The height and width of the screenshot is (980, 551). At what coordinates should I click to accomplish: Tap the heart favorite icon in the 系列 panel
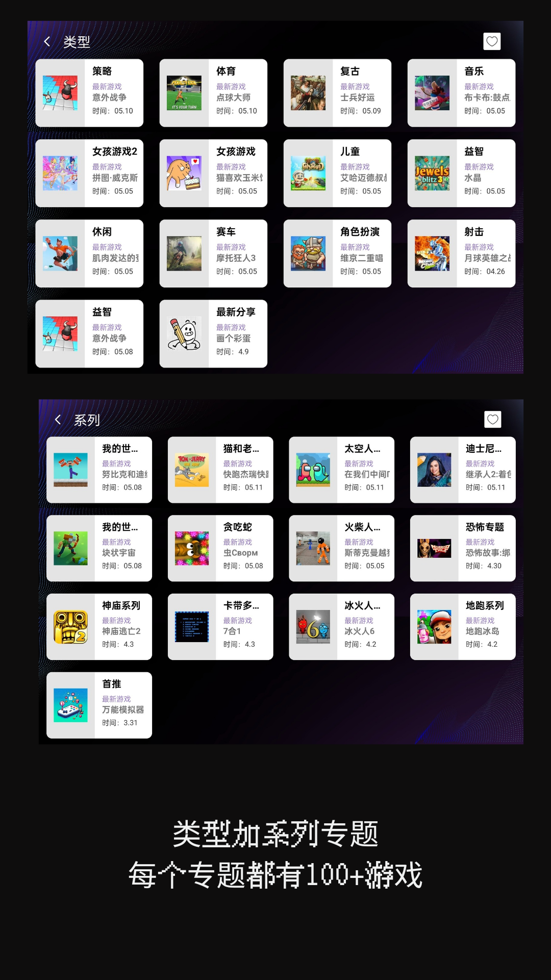coord(492,420)
